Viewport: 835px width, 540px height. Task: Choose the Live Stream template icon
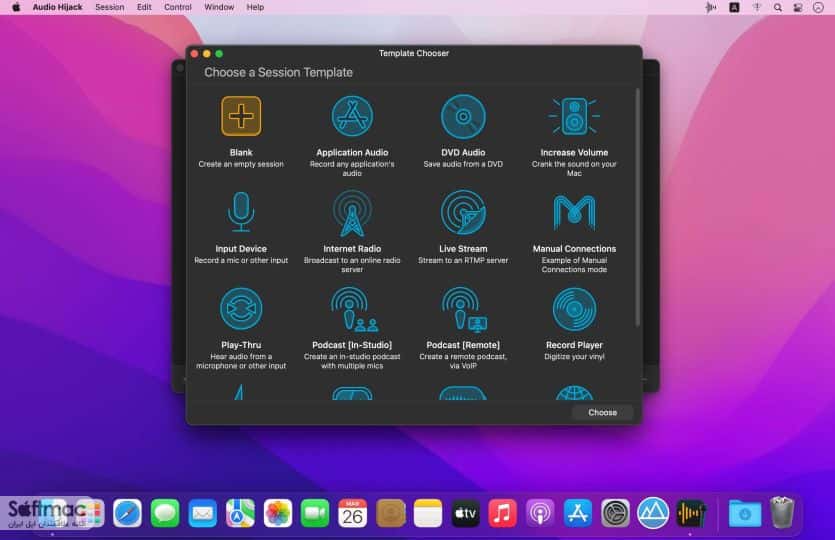pyautogui.click(x=463, y=212)
